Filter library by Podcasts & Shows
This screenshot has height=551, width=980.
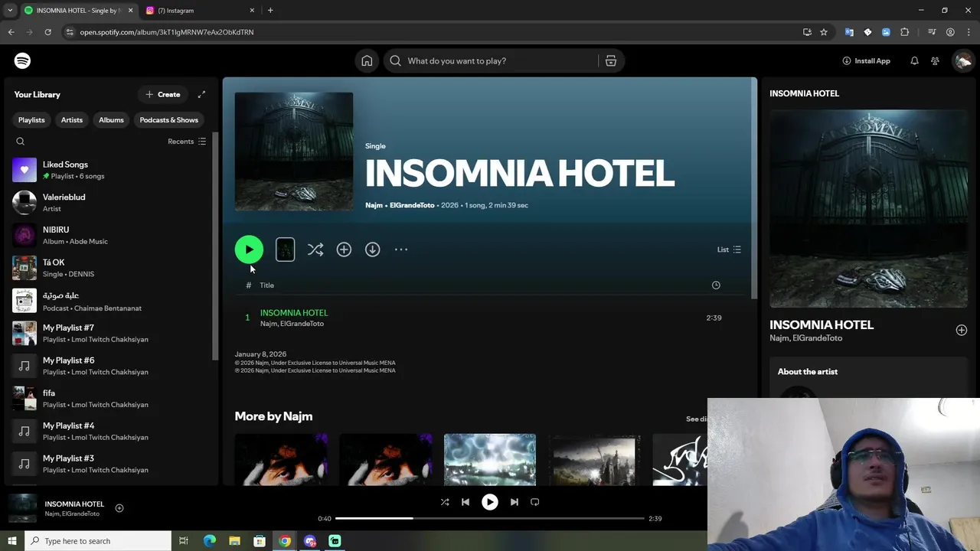168,120
